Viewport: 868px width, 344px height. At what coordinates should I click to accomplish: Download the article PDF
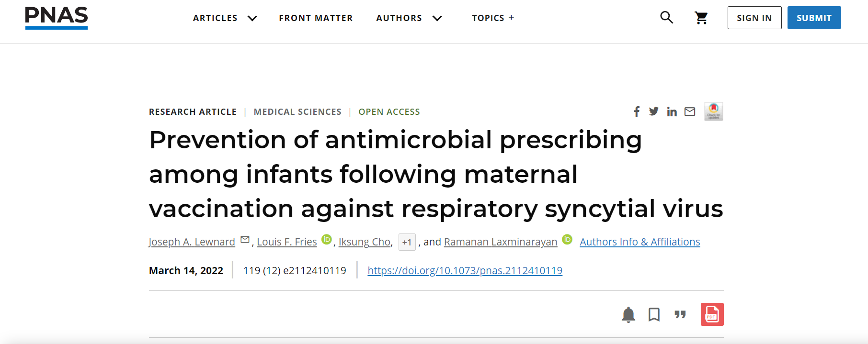click(712, 314)
